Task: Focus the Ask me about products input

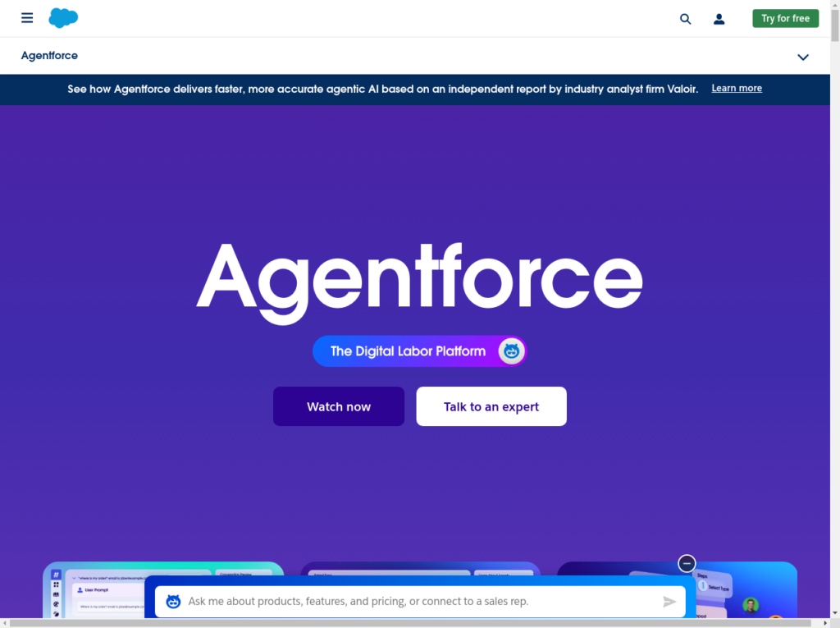Action: (x=421, y=602)
